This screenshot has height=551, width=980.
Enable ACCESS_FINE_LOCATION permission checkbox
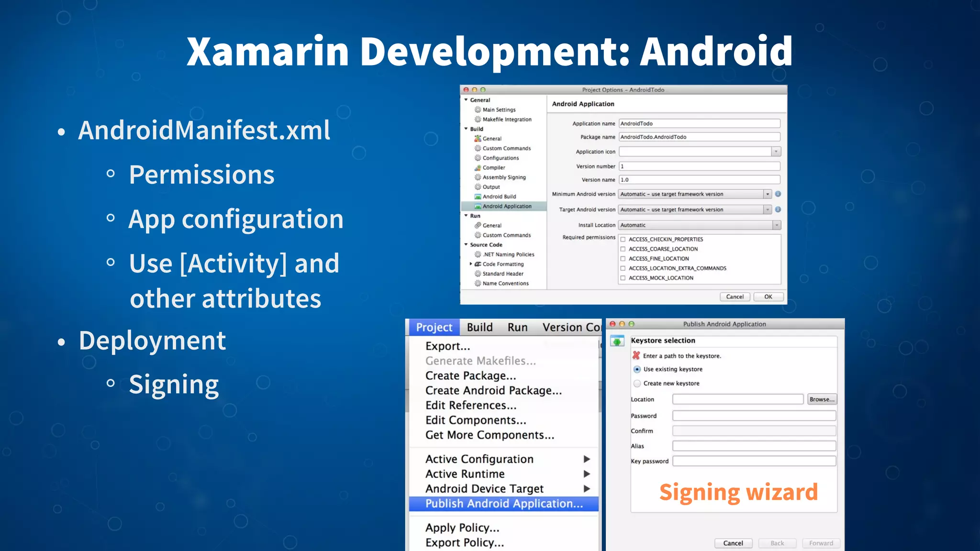pyautogui.click(x=623, y=259)
